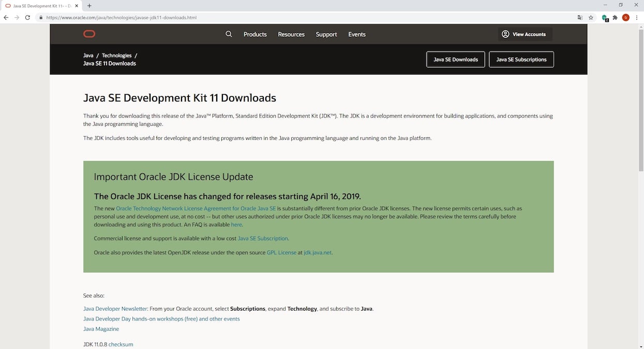
Task: Open the Java SE Subscription link
Action: click(x=263, y=239)
